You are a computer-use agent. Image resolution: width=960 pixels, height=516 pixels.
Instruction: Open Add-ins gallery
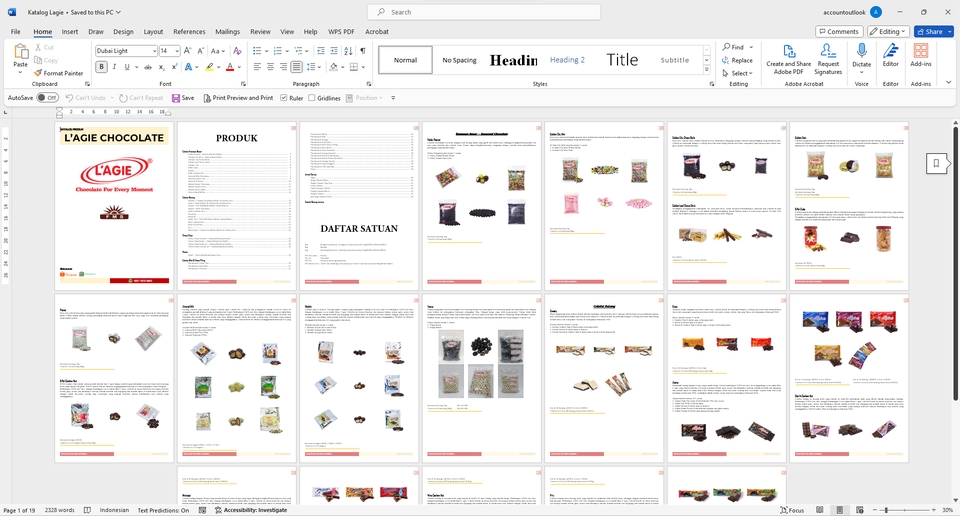(920, 55)
